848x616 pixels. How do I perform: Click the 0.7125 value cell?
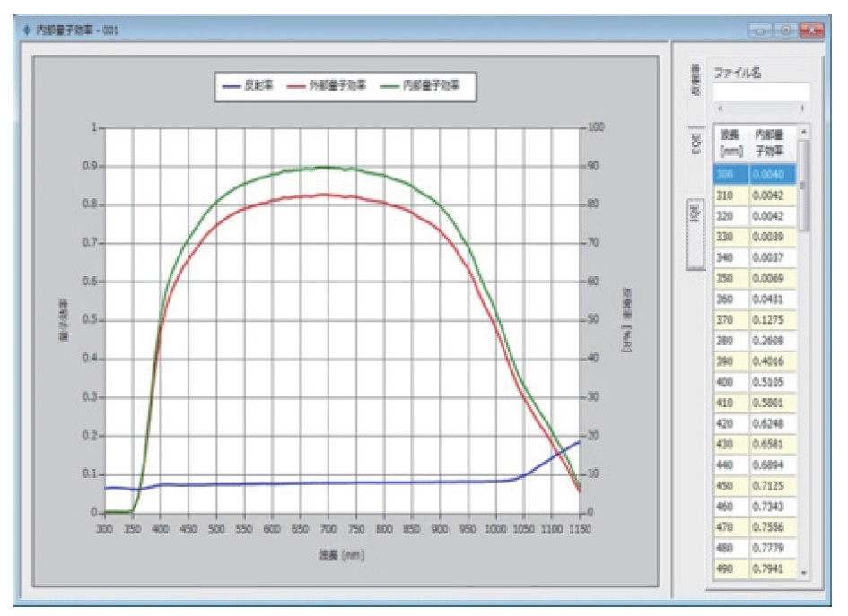(773, 486)
